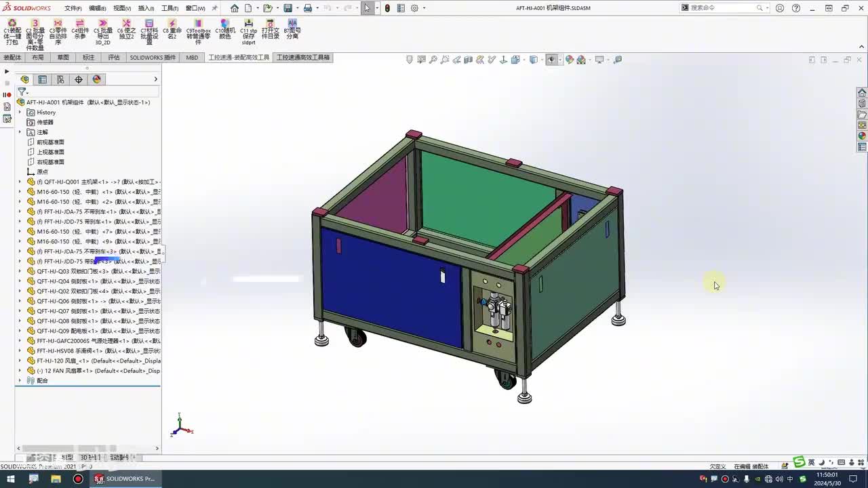Viewport: 868px width, 488px height.
Task: Open the user login profile icon
Action: (x=780, y=8)
